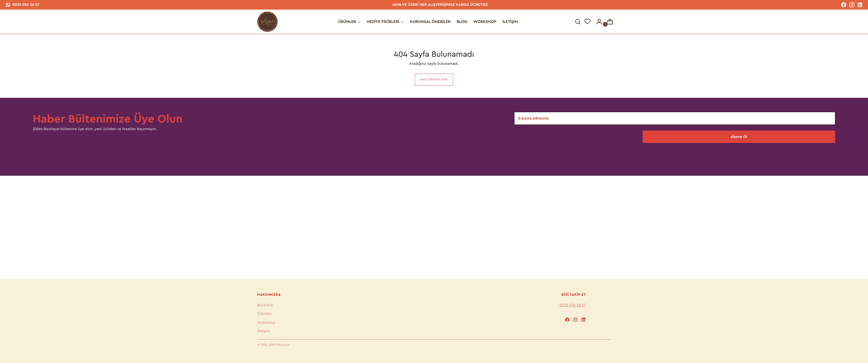
Task: Call 0533 054 26 57 via footer link
Action: coord(573,305)
